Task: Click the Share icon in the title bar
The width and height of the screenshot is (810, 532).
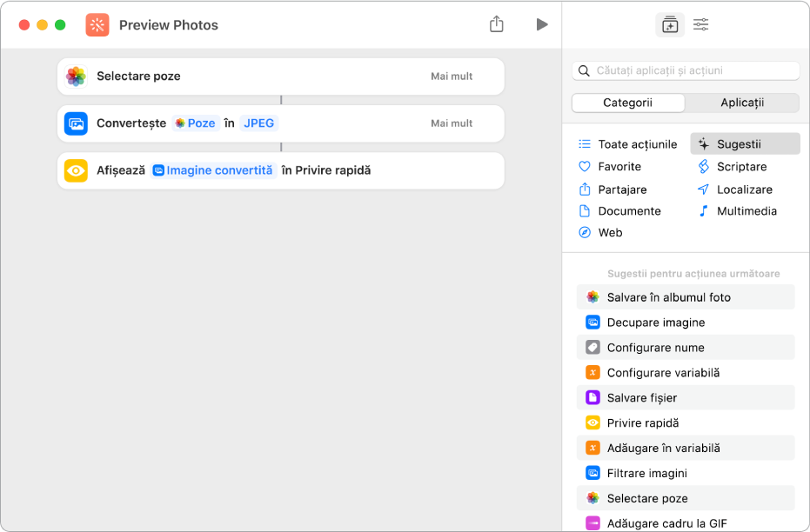Action: click(x=496, y=24)
